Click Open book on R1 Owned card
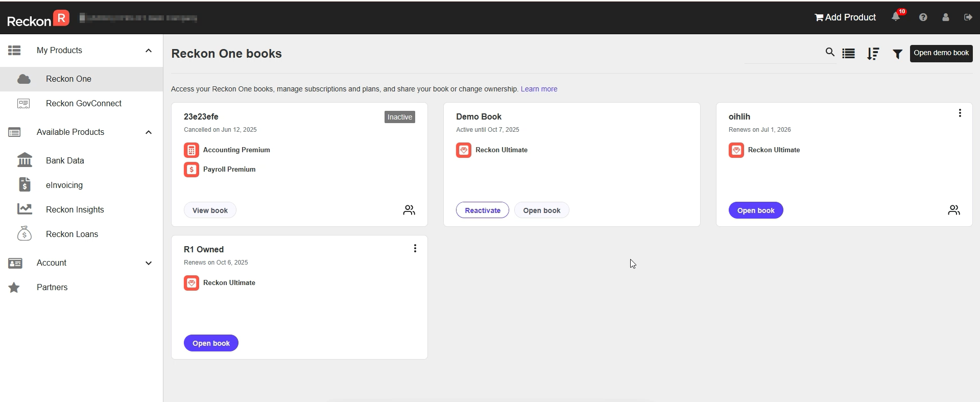980x402 pixels. [211, 343]
